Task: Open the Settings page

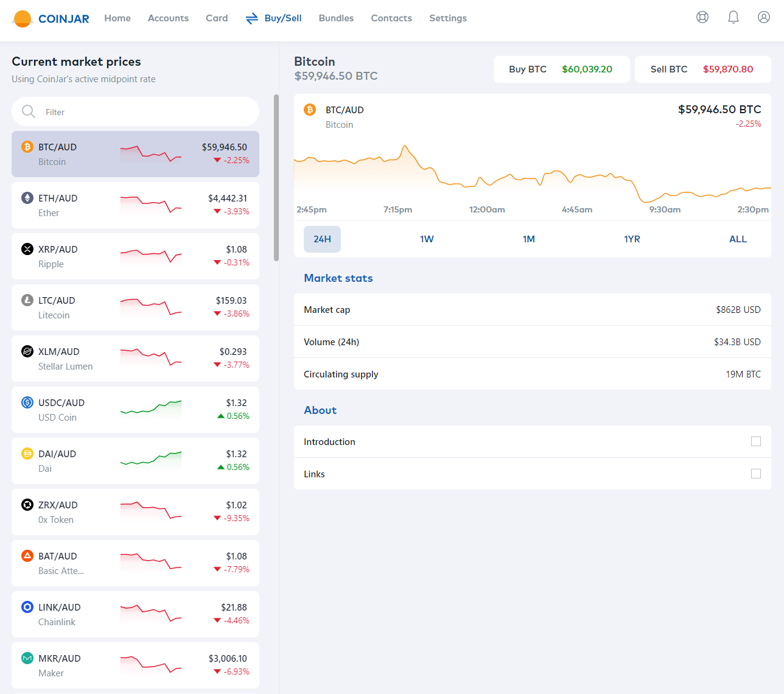Action: point(448,18)
